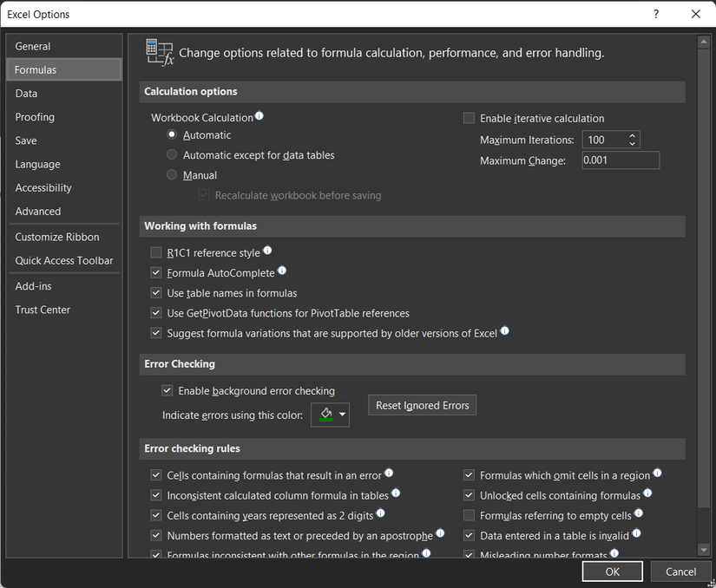Click the Reset Ignored Errors button
This screenshot has height=588, width=716.
pyautogui.click(x=423, y=405)
